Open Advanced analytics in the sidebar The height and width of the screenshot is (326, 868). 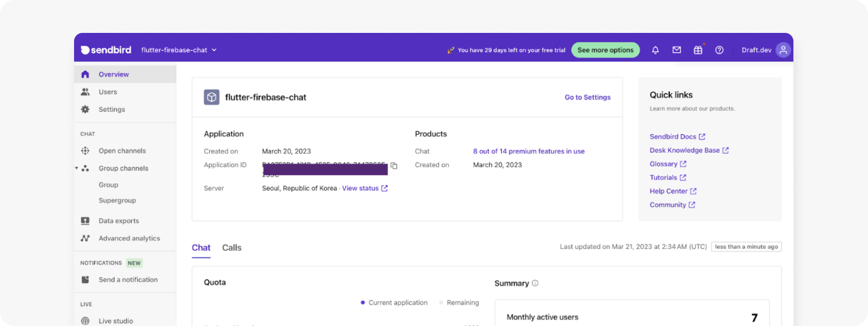125,238
